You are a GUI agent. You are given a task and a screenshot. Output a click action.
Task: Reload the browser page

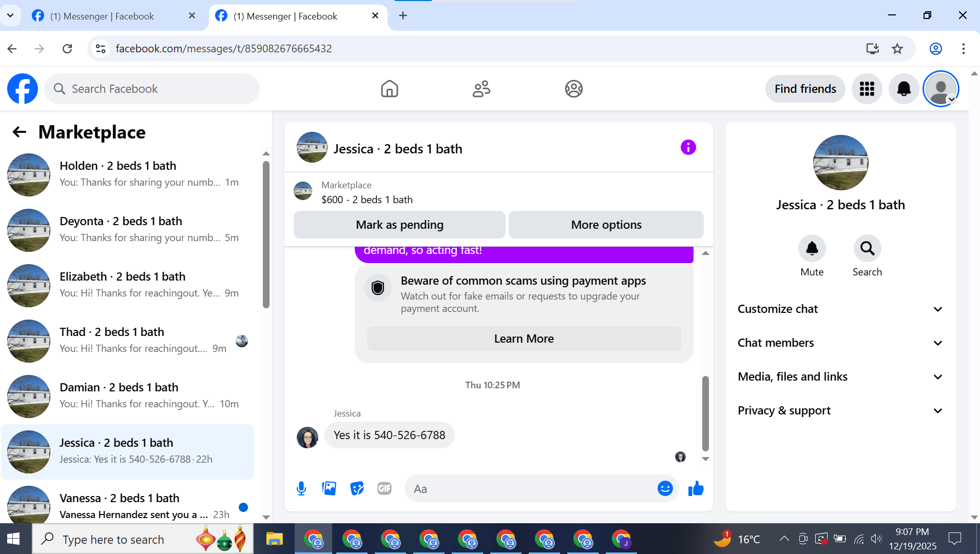67,49
